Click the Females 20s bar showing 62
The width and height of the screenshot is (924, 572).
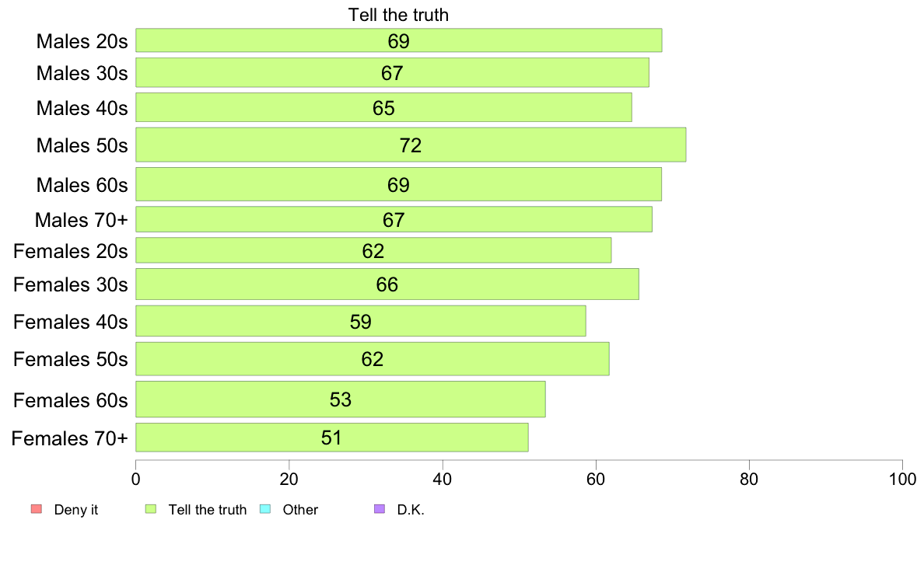click(373, 250)
